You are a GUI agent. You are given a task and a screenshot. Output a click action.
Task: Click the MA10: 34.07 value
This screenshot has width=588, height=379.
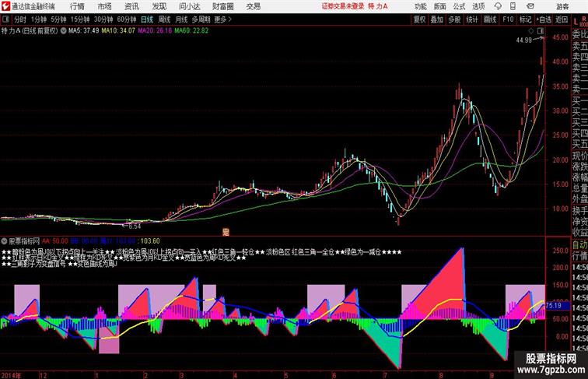pos(117,31)
